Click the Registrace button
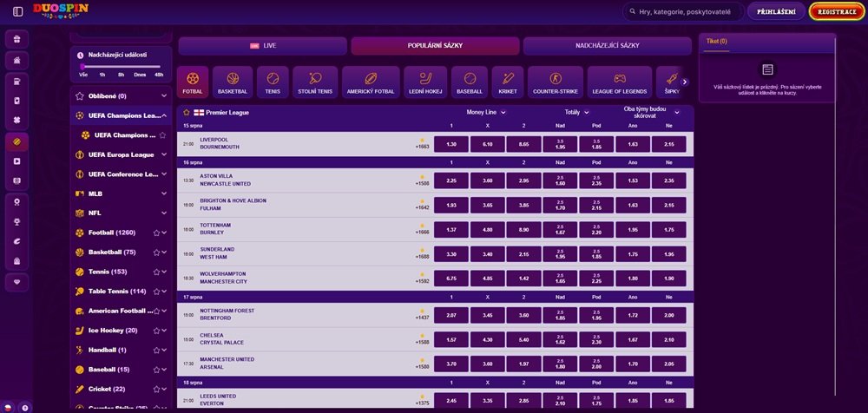 click(x=837, y=11)
